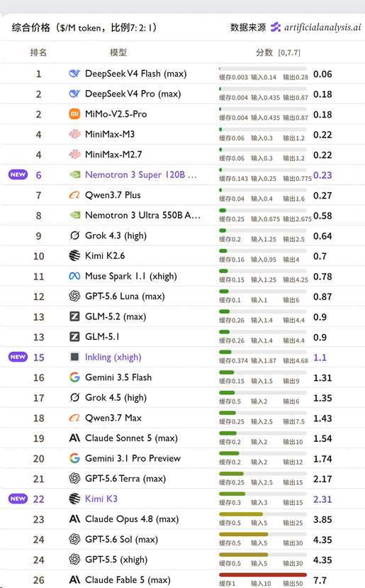The height and width of the screenshot is (588, 365).
Task: Click the 输入0.675 price label
Action: [x=265, y=219]
